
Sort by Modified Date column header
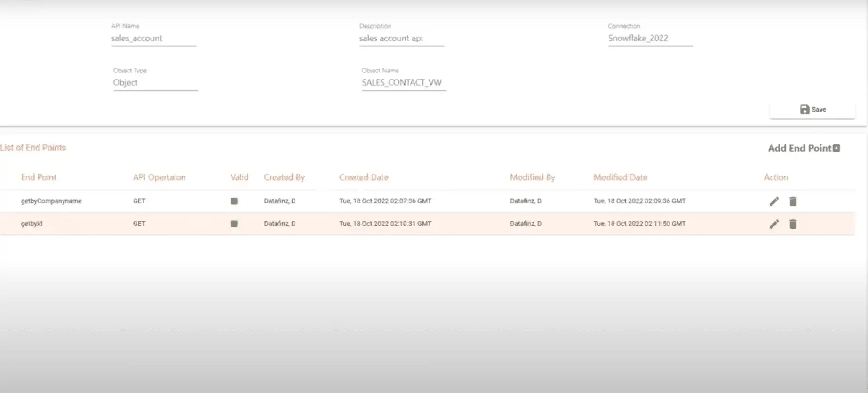click(x=620, y=177)
